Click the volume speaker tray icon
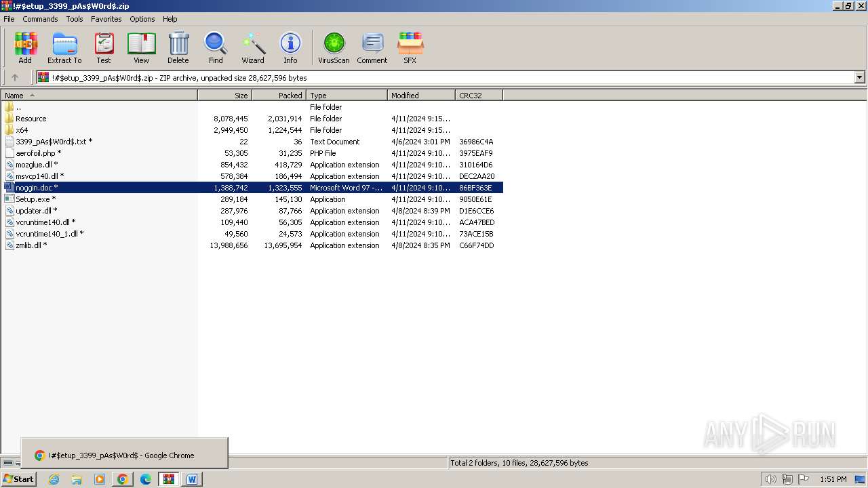 [x=770, y=479]
